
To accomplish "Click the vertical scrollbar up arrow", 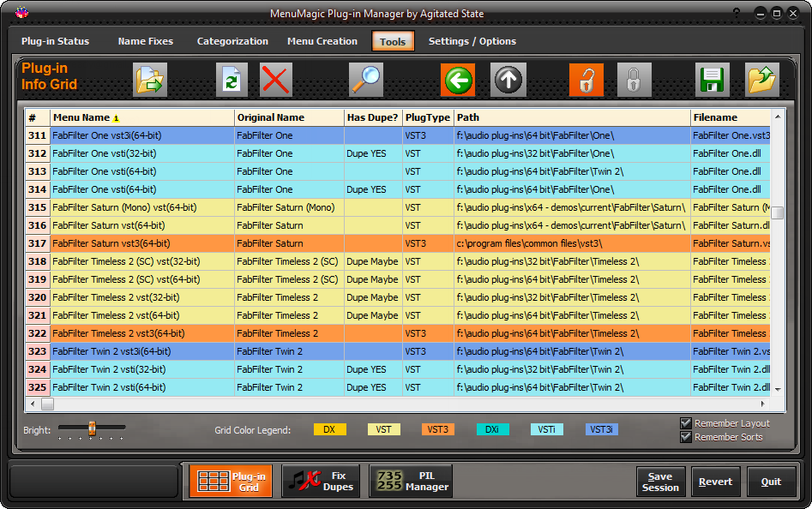I will (778, 117).
